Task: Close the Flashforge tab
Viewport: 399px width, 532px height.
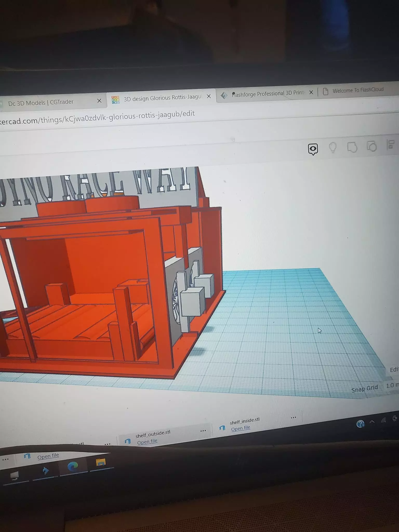Action: pos(311,92)
